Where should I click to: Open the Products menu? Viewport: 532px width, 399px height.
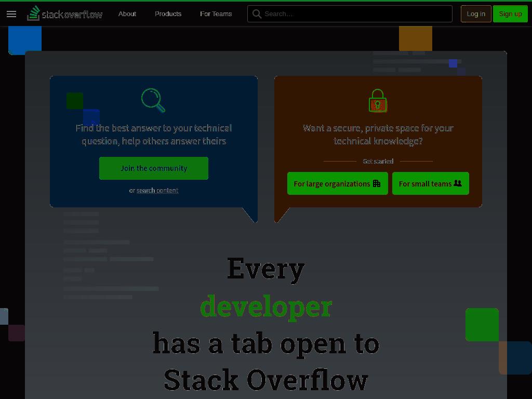point(168,14)
